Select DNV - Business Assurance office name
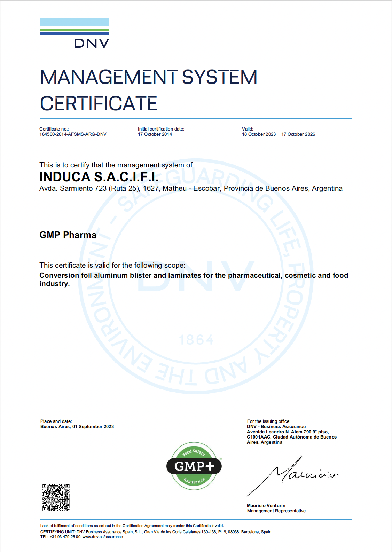 click(x=276, y=427)
